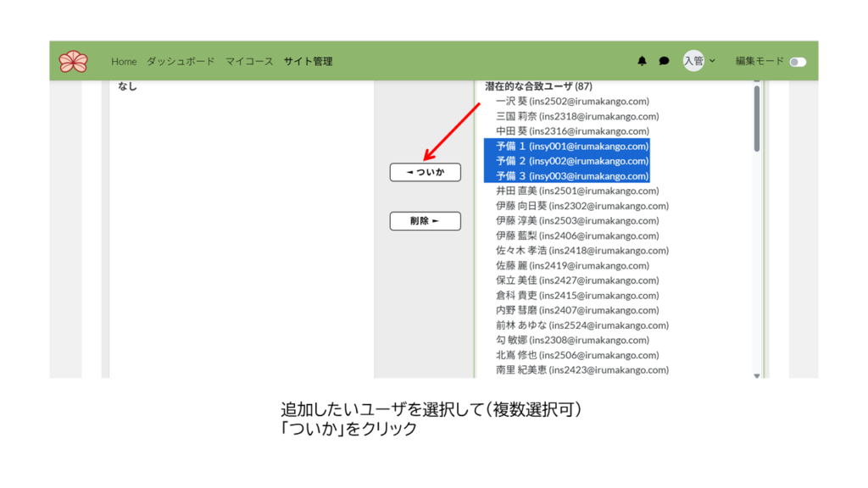Image resolution: width=868 pixels, height=488 pixels.
Task: Open the ダッシュボード menu item
Action: (x=181, y=61)
